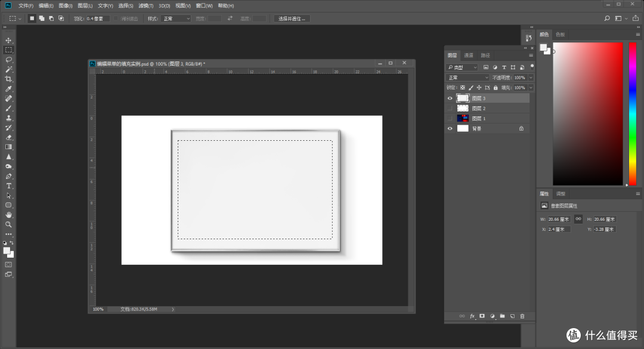This screenshot has width=644, height=349.
Task: Select the Lasso tool
Action: point(8,59)
